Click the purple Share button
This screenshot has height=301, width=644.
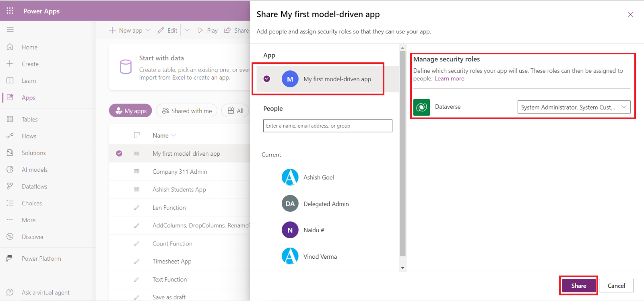click(x=578, y=286)
